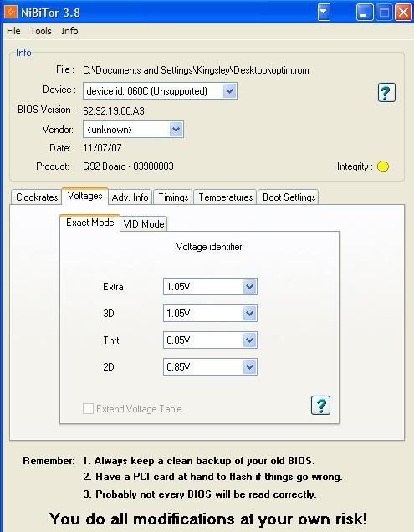Screen dimensions: 414x532
Task: Open the File menu
Action: pyautogui.click(x=13, y=31)
